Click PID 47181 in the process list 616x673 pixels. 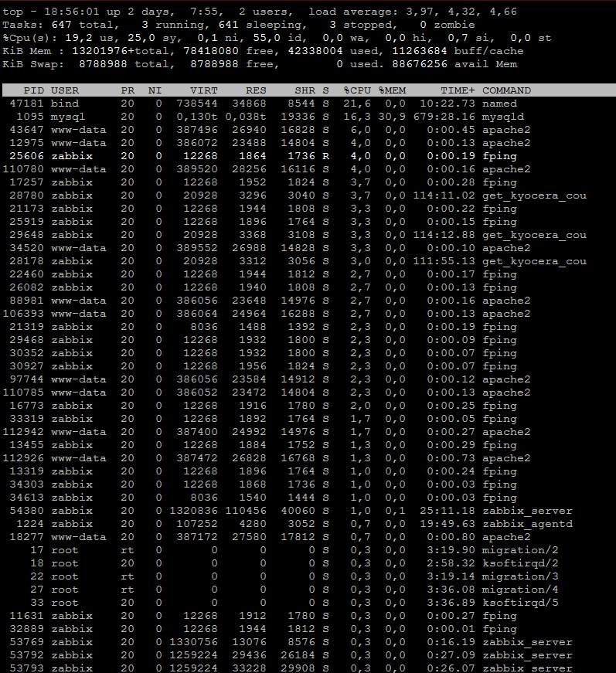click(x=26, y=104)
